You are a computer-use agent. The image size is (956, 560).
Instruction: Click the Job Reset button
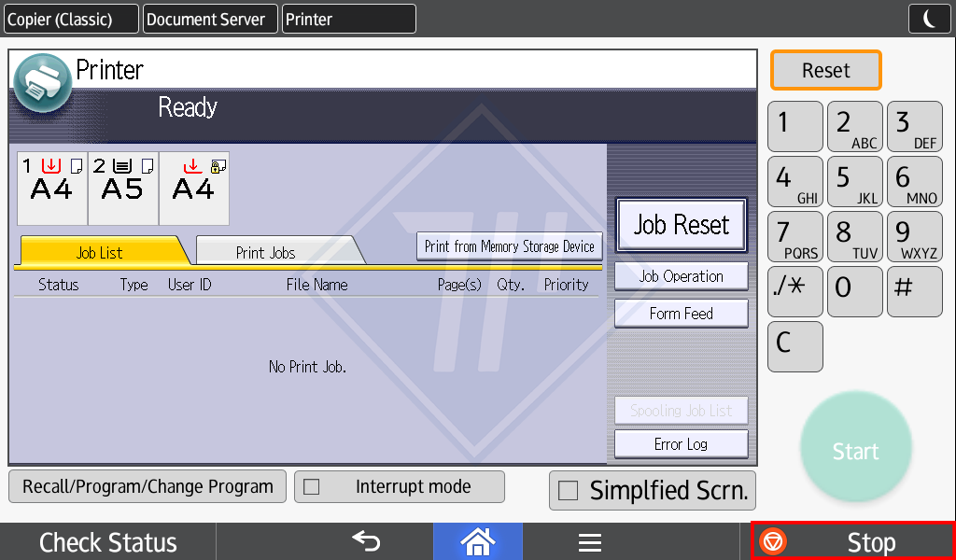681,225
